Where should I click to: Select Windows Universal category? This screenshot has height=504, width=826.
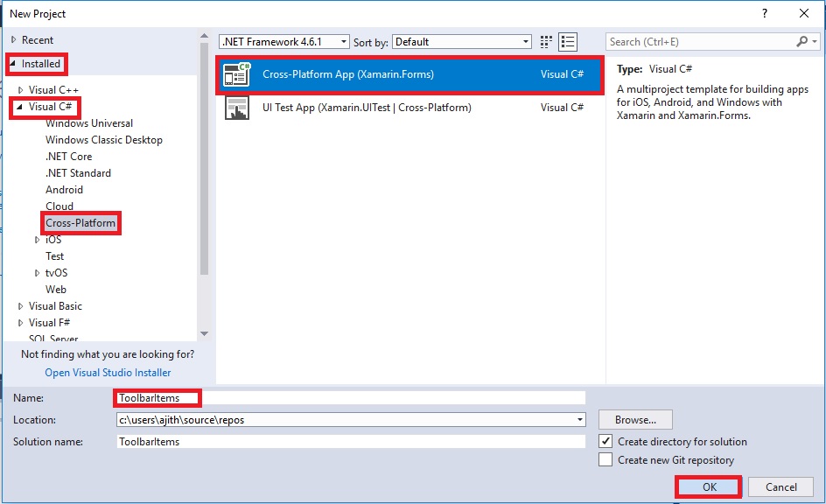click(89, 123)
